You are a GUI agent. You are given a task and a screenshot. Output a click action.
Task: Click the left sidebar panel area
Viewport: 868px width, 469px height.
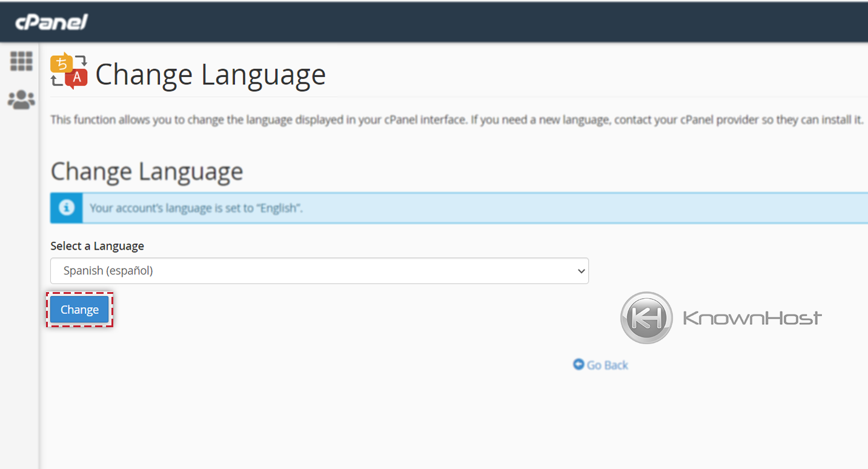21,242
